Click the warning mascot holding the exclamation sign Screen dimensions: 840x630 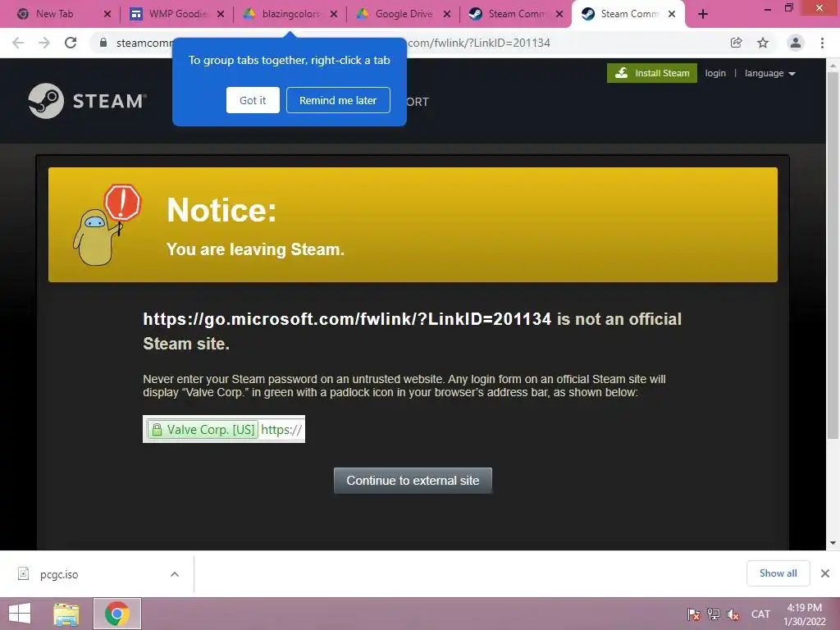(107, 225)
